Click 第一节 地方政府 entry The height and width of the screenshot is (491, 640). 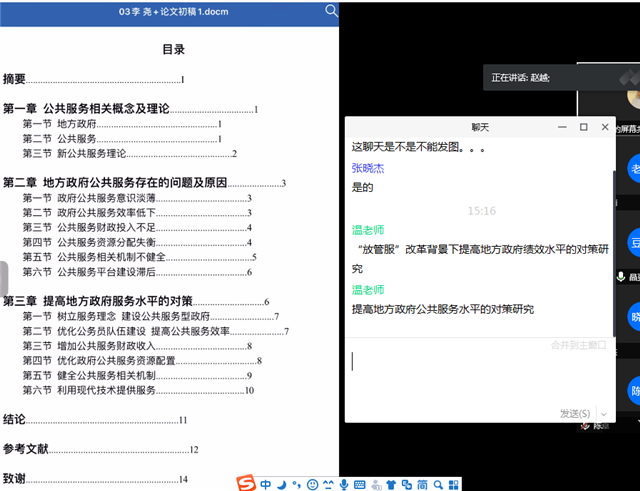click(122, 124)
